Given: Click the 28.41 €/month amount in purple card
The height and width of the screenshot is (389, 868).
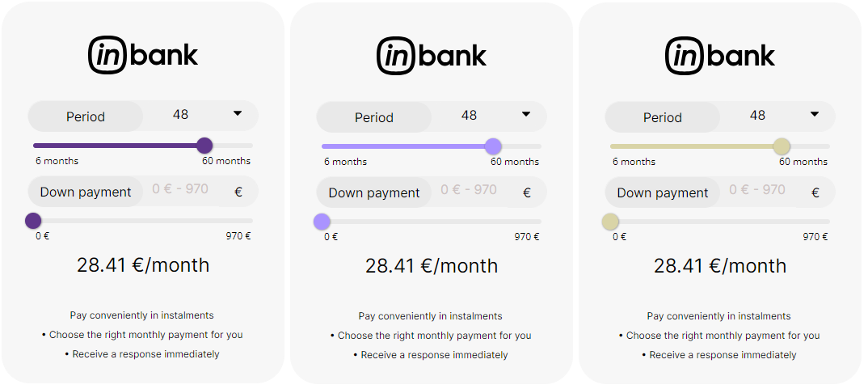Looking at the screenshot, I should click(143, 265).
